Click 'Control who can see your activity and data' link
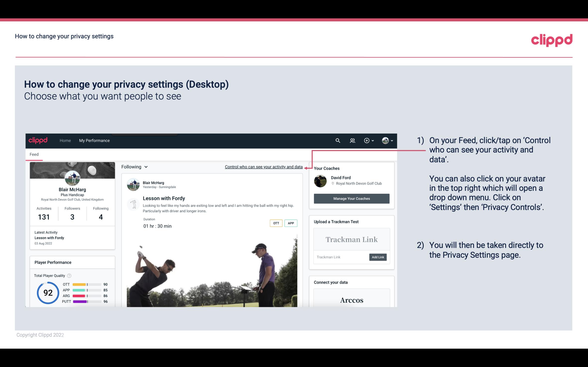This screenshot has height=367, width=588. point(263,167)
